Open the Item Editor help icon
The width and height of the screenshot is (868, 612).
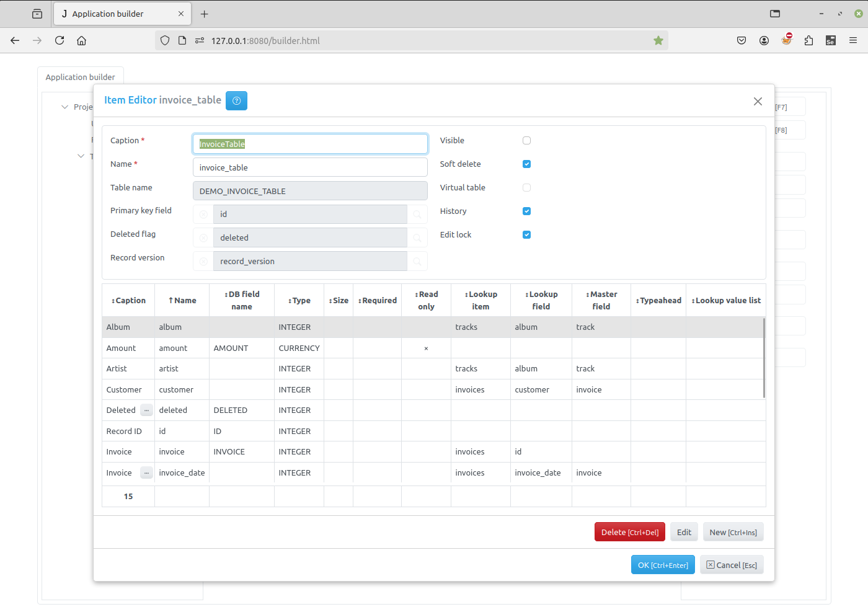click(x=236, y=100)
